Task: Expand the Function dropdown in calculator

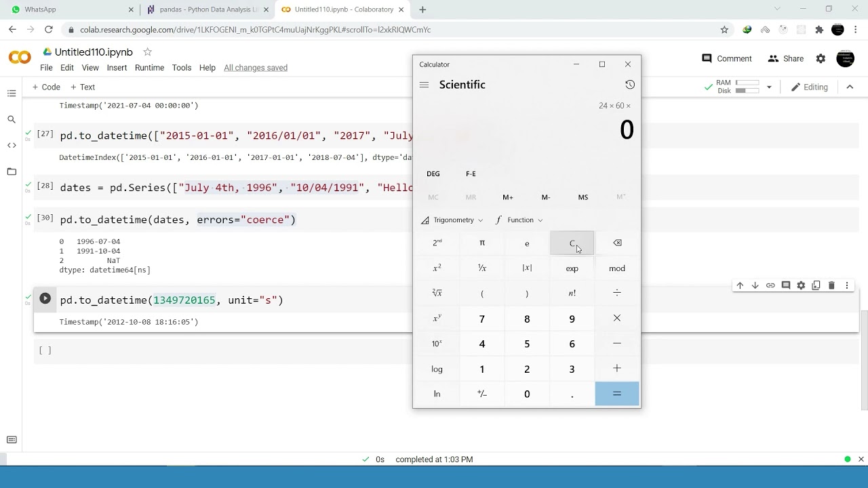Action: [x=519, y=220]
